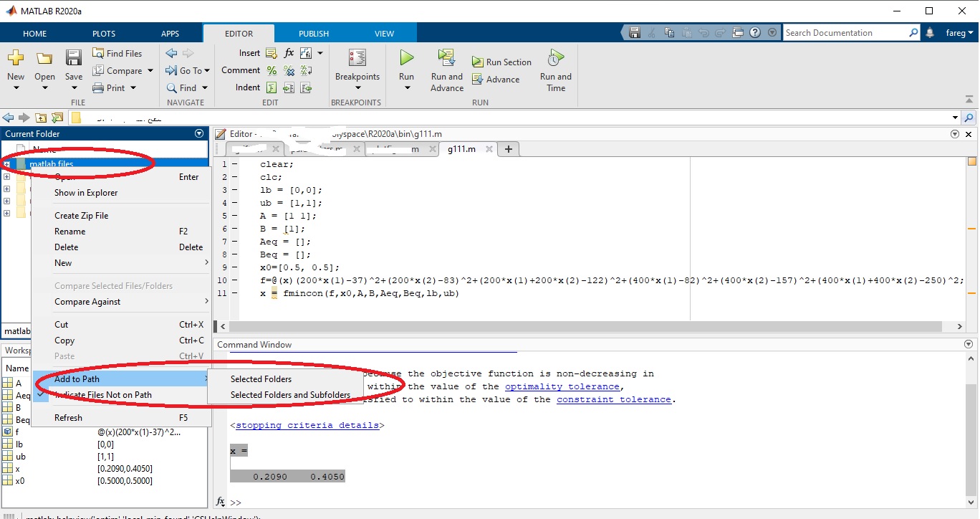
Task: Go back with the Navigate back arrow
Action: coord(171,54)
